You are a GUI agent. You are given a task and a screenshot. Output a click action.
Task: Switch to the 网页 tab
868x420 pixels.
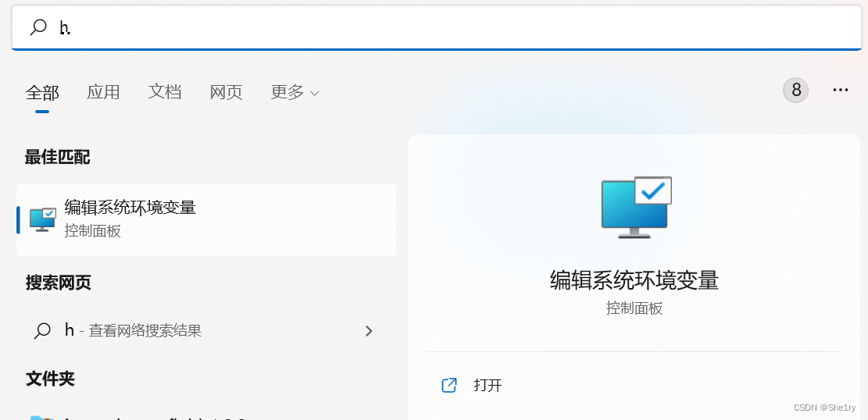pos(226,92)
